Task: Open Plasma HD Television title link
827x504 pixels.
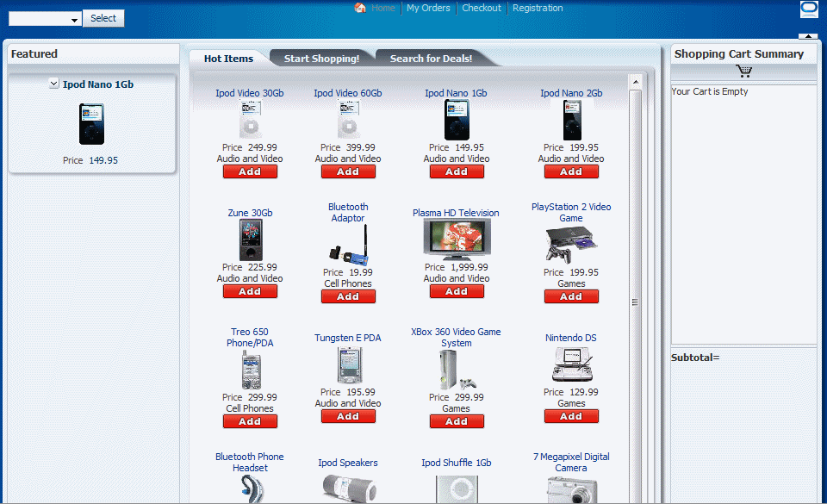Action: pos(456,213)
